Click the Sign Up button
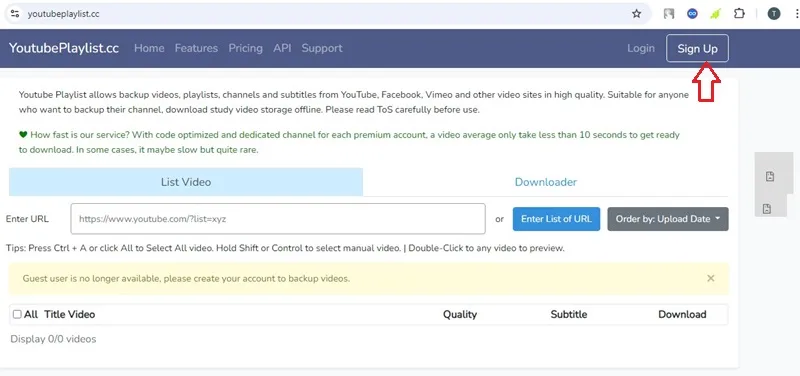800x376 pixels. tap(697, 48)
